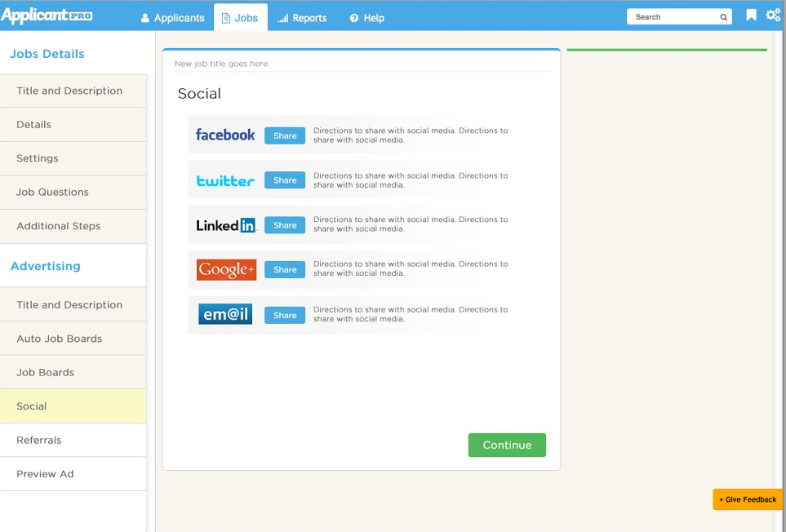Click the Help question mark icon
The height and width of the screenshot is (532, 786).
[354, 18]
